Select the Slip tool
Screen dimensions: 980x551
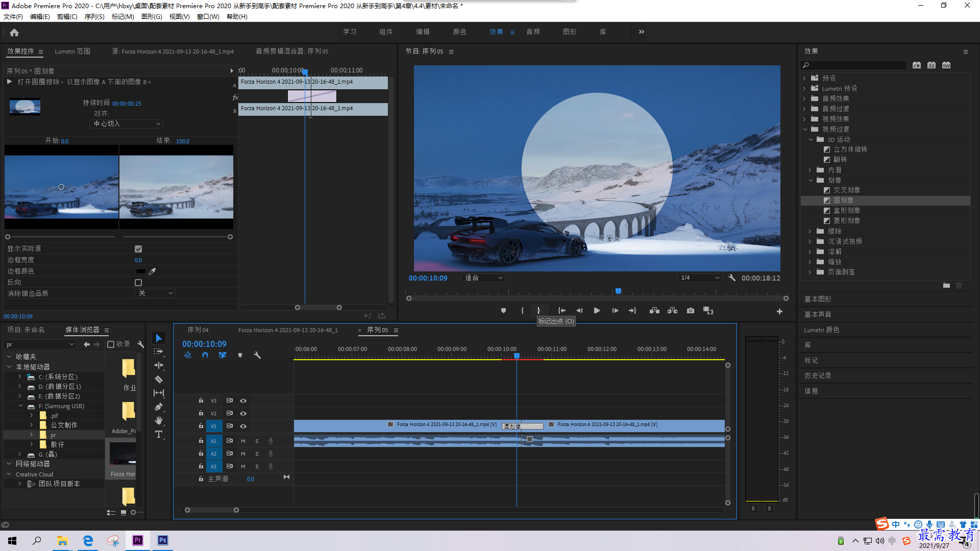click(x=159, y=393)
